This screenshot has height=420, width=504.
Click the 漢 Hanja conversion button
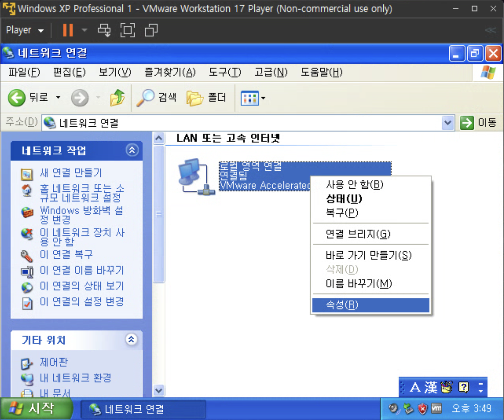click(431, 387)
